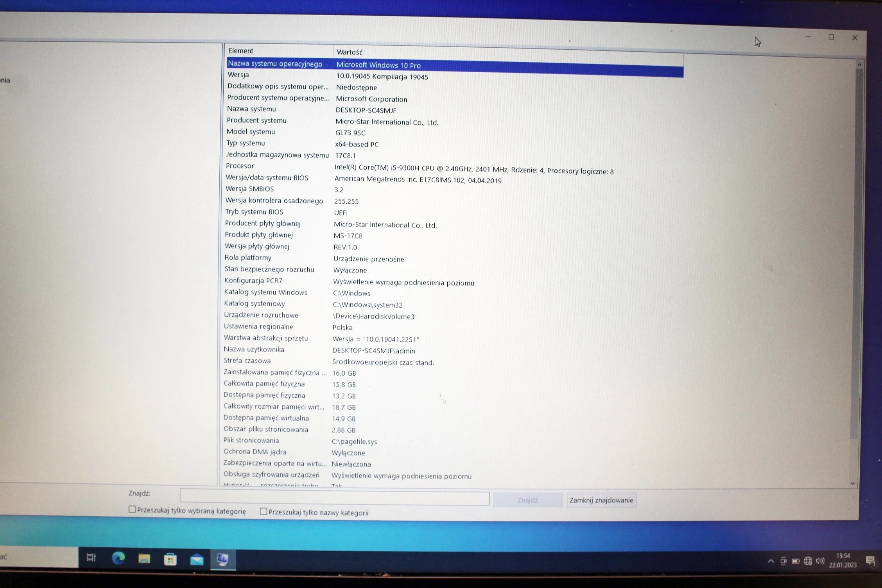Click the 'Znajdź' search input field

[335, 498]
